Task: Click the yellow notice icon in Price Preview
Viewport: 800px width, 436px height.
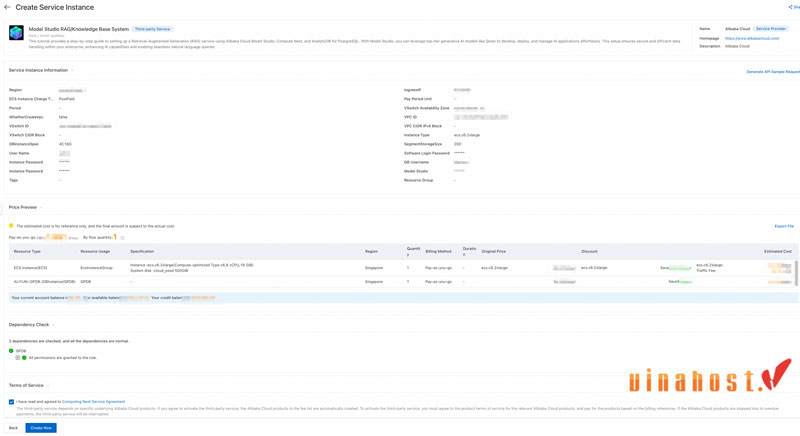Action: tap(11, 226)
